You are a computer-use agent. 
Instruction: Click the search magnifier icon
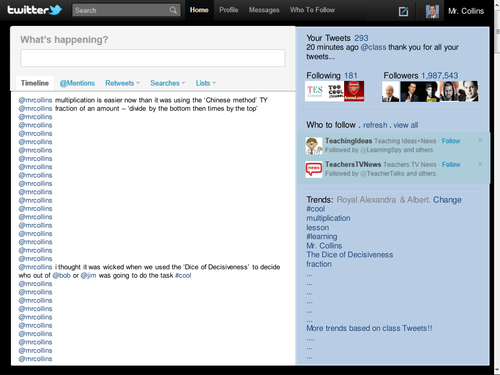(173, 10)
